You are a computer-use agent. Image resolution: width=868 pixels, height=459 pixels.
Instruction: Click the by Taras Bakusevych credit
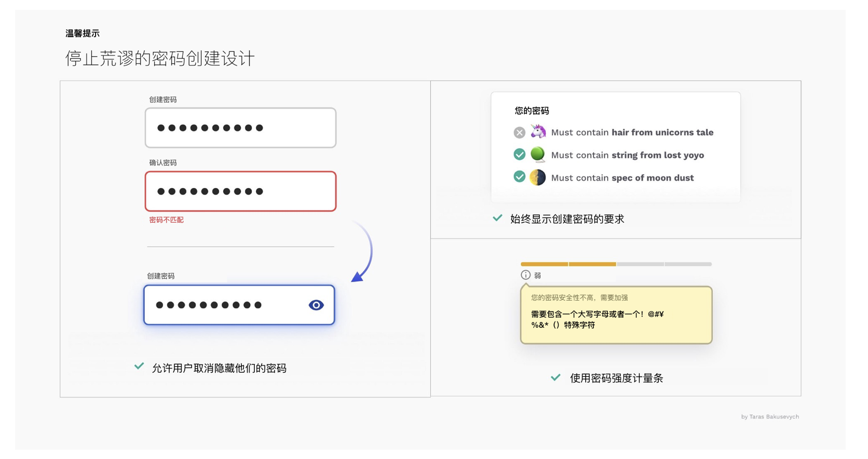[x=769, y=417]
